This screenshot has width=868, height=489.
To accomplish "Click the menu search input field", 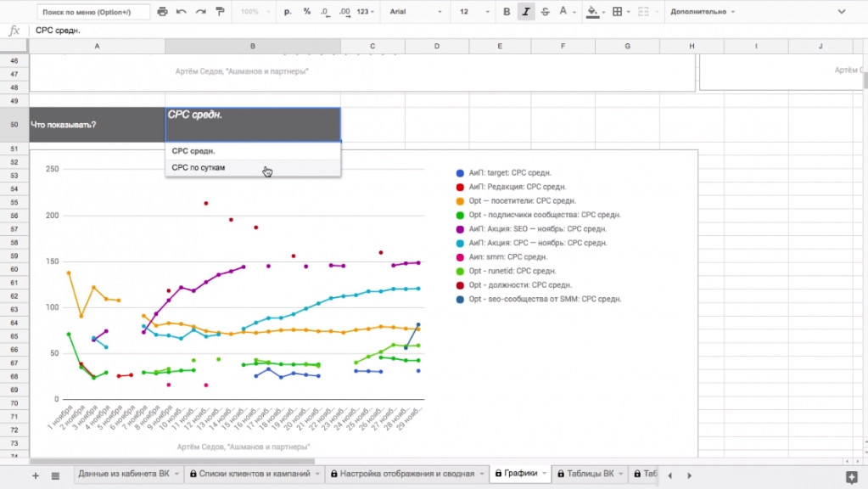I will [93, 12].
